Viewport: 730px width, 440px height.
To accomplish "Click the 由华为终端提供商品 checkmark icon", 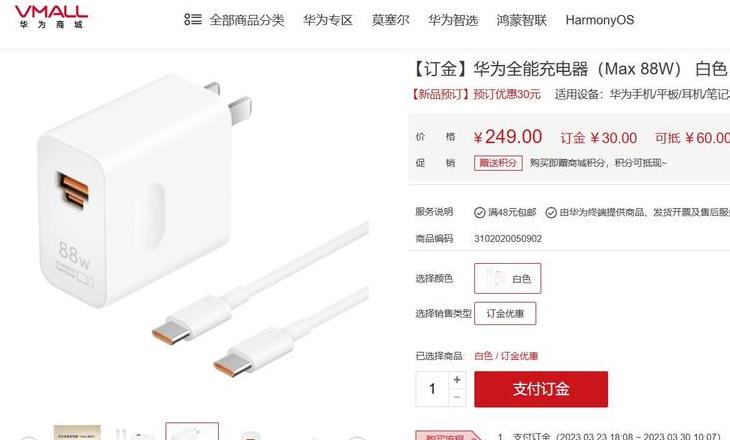I will click(x=551, y=213).
